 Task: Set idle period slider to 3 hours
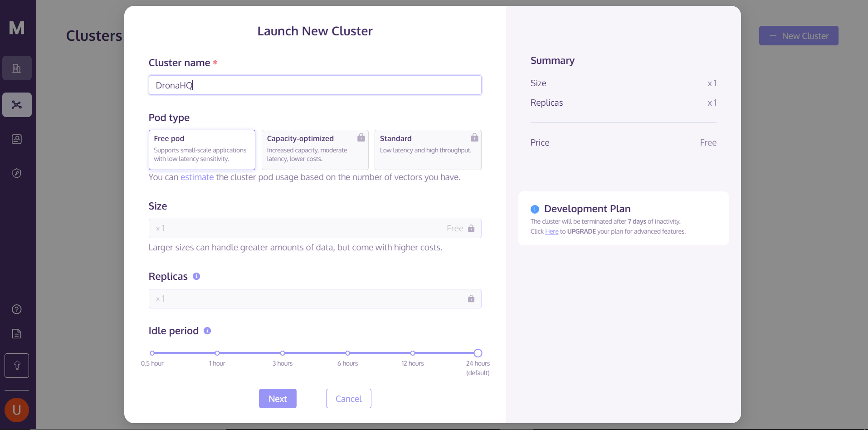[x=283, y=353]
